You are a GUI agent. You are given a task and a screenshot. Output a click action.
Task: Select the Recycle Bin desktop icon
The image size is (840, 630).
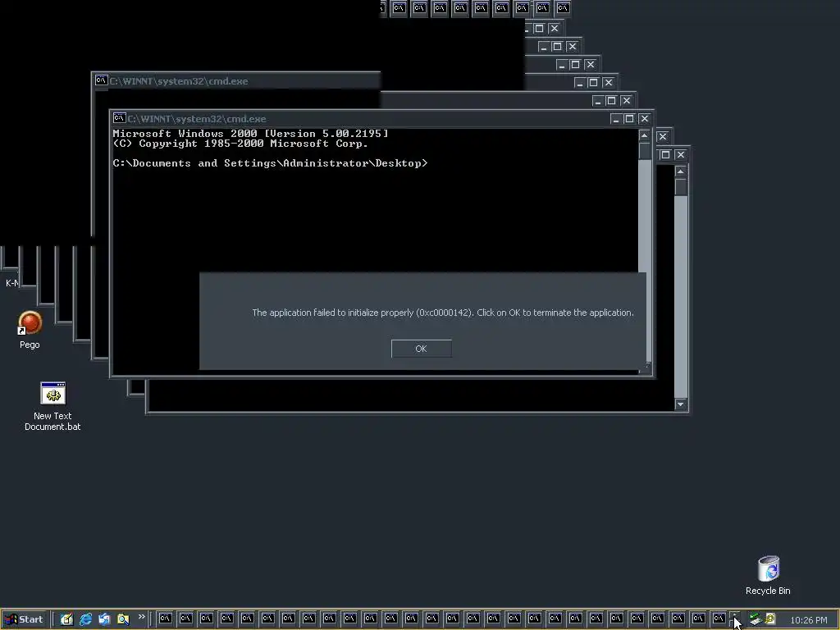click(768, 575)
